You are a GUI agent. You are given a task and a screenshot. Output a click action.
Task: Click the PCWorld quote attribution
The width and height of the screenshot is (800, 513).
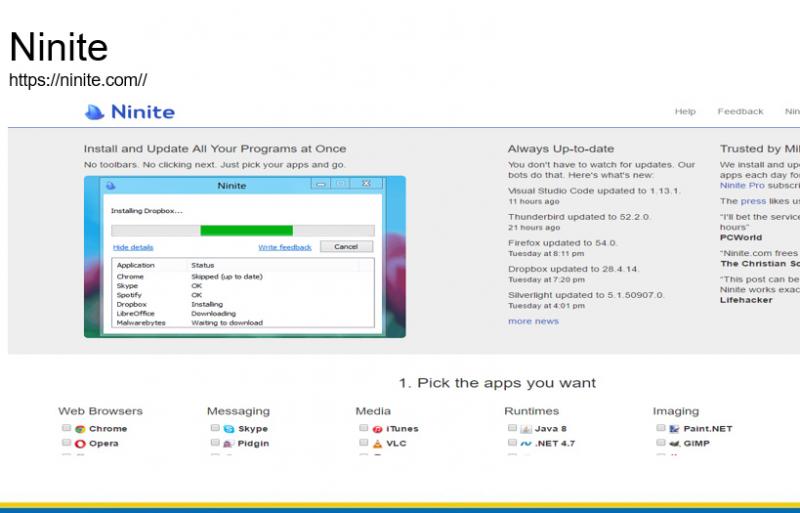741,237
